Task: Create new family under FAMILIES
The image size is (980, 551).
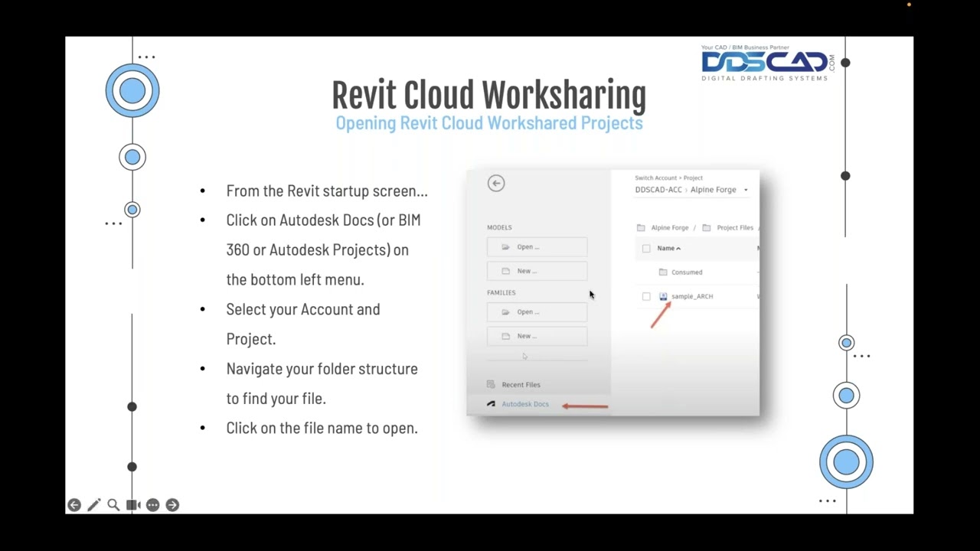Action: coord(537,336)
